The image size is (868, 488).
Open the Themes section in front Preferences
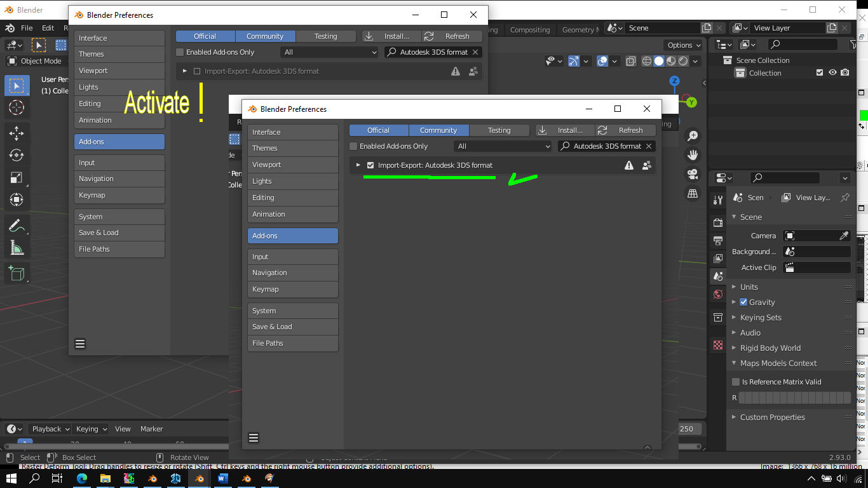coord(293,148)
